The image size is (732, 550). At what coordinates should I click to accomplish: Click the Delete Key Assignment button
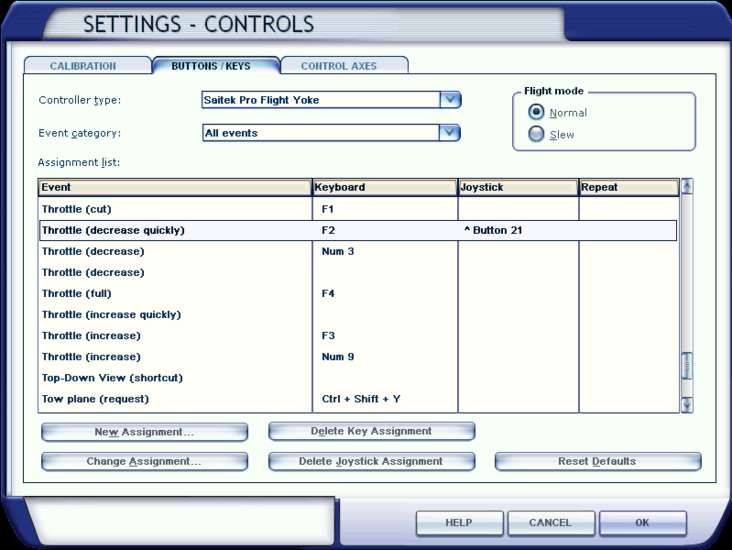[x=372, y=431]
